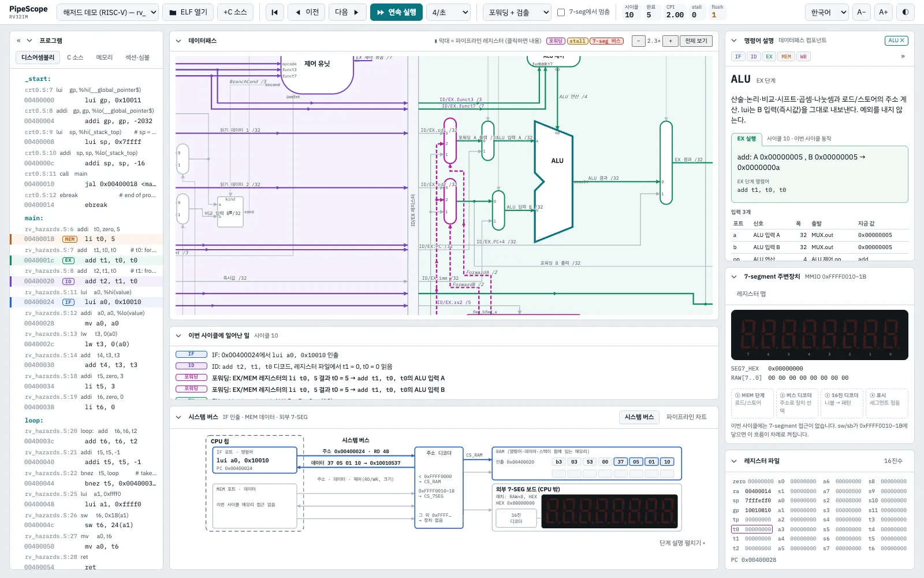
Task: Expand stage explanations via 단계 설명 펼치기
Action: click(x=682, y=543)
